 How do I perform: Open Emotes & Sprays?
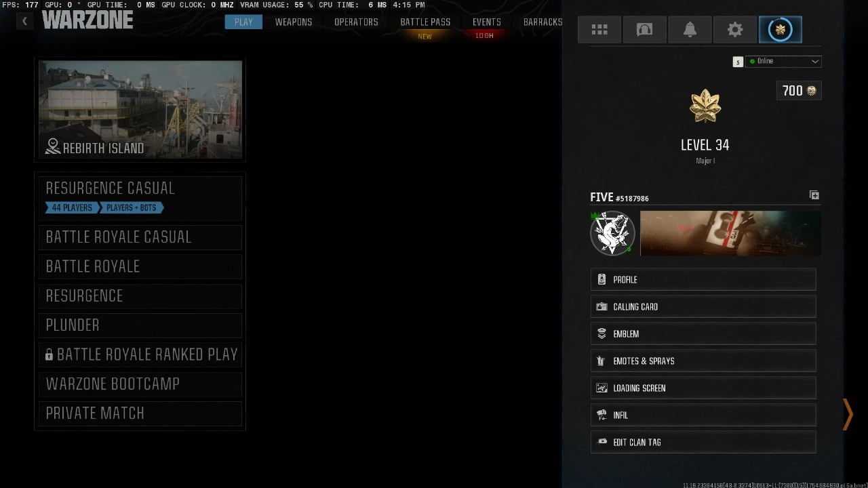(x=703, y=361)
